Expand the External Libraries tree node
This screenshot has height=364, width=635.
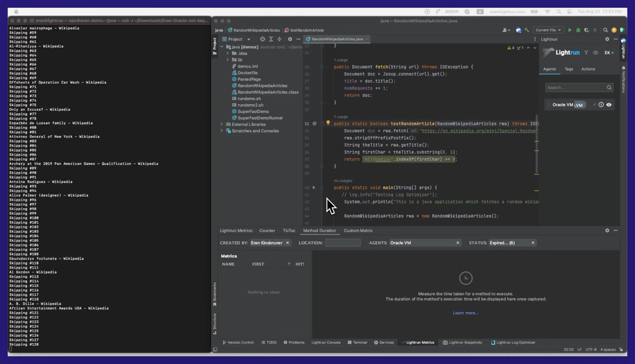pos(222,124)
